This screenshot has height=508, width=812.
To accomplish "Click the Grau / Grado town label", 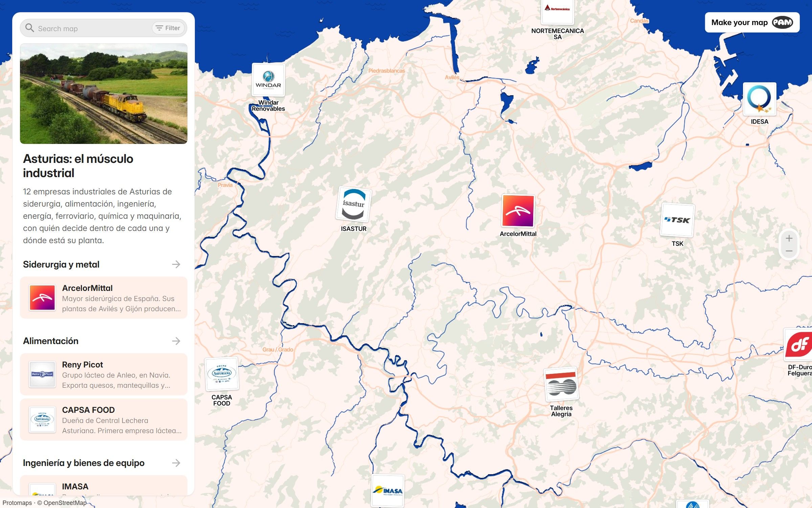I will click(278, 350).
